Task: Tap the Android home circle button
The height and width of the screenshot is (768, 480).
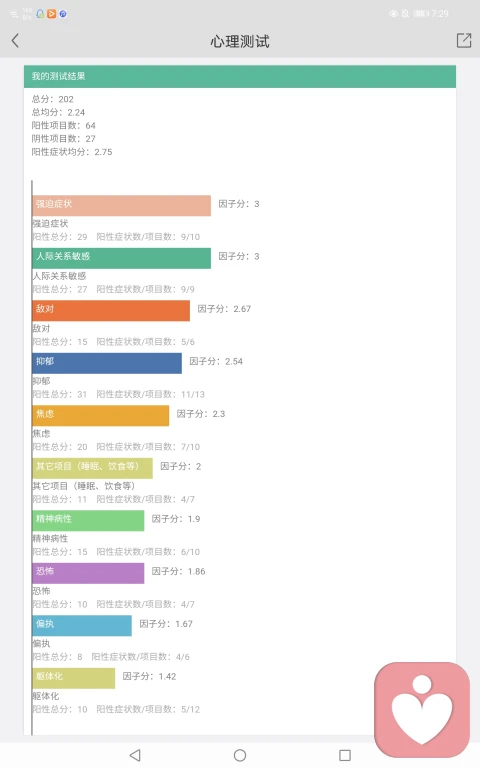Action: click(x=240, y=755)
